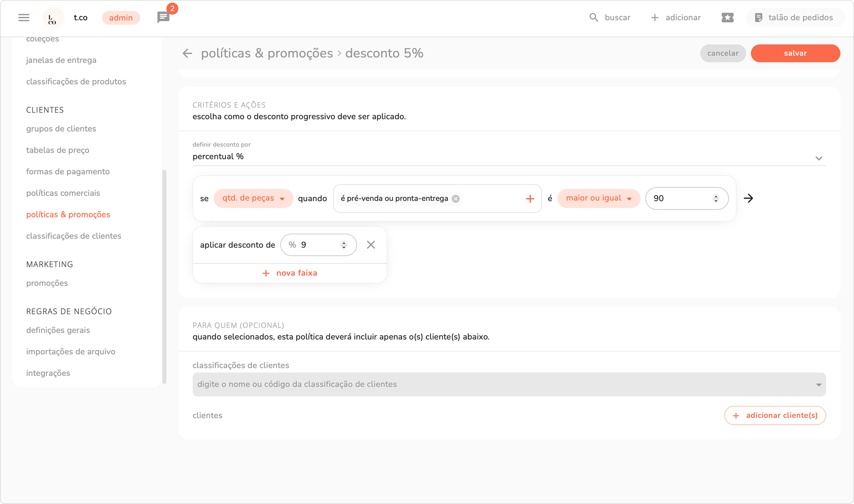Delete the discount tier with X
Image resolution: width=854 pixels, height=504 pixels.
[371, 245]
